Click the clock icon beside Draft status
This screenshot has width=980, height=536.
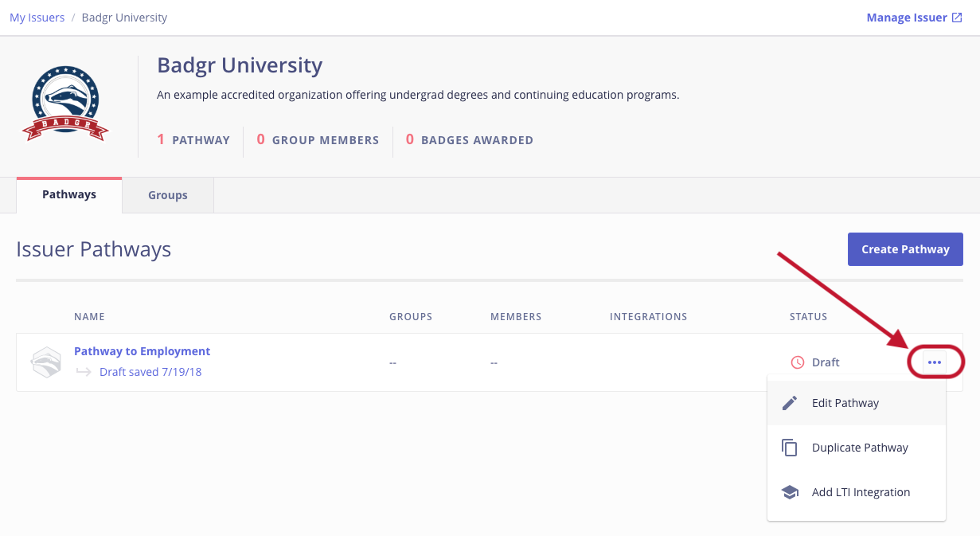pyautogui.click(x=798, y=362)
